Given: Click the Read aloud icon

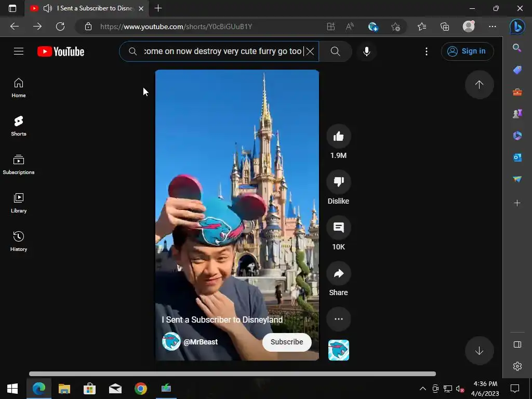Looking at the screenshot, I should pos(350,26).
